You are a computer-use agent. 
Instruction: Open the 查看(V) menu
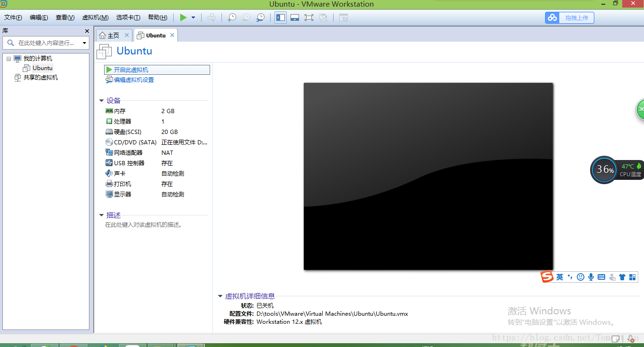[65, 18]
